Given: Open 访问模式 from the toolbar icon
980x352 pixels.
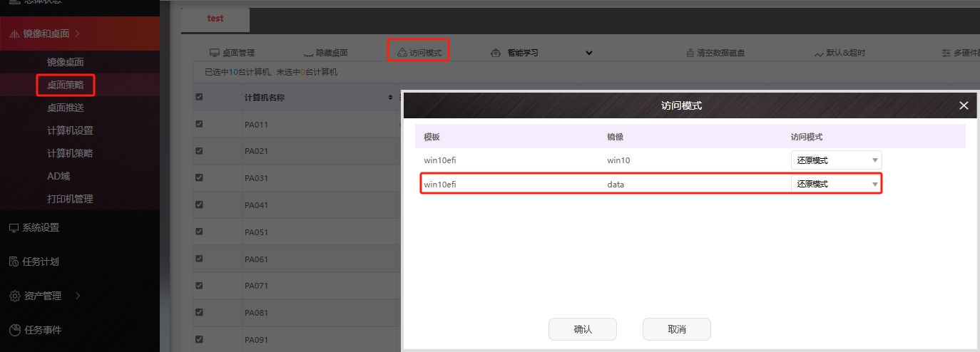Looking at the screenshot, I should pos(402,53).
